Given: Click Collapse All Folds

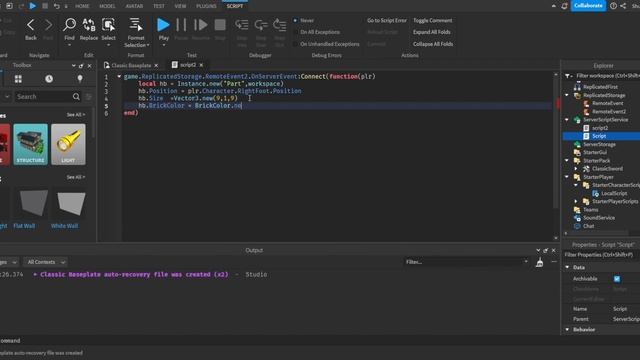Looking at the screenshot, I should [x=433, y=44].
